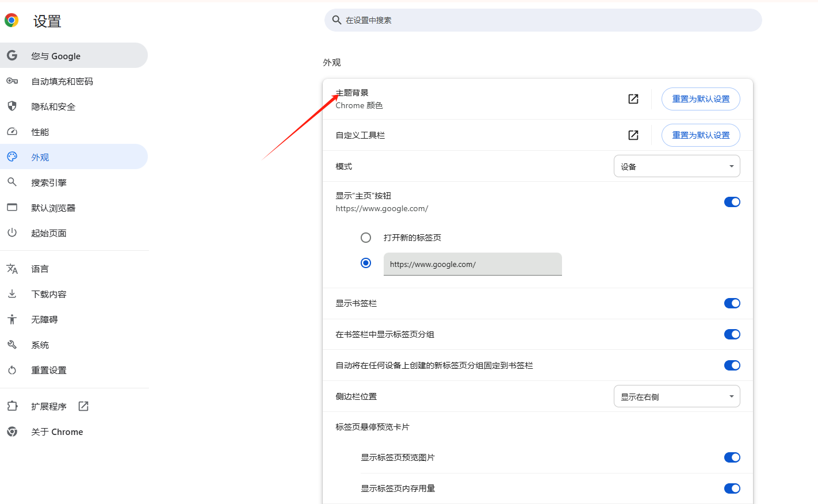The width and height of the screenshot is (818, 504).
Task: Click the reset icon for 重置设置
Action: point(12,370)
